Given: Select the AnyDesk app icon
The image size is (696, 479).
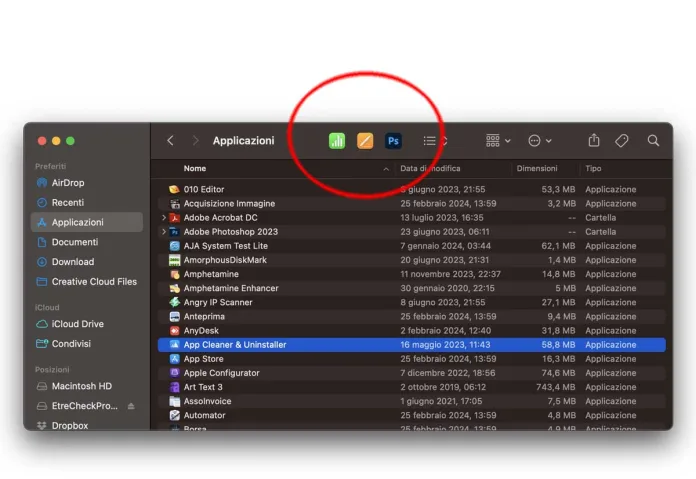Looking at the screenshot, I should 174,331.
